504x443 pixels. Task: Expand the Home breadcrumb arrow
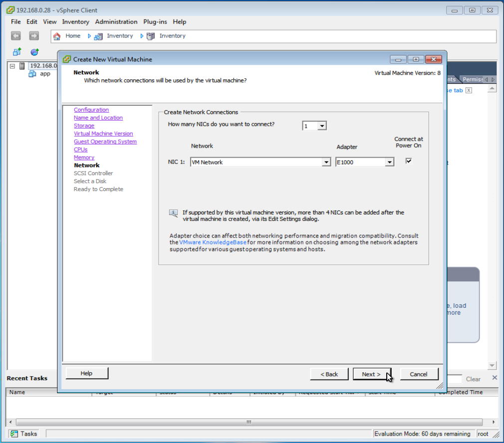[89, 36]
